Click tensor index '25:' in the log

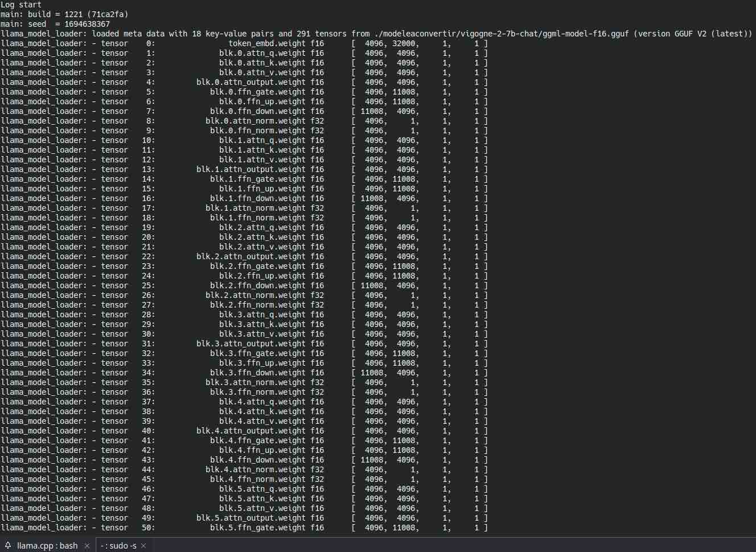pyautogui.click(x=149, y=285)
